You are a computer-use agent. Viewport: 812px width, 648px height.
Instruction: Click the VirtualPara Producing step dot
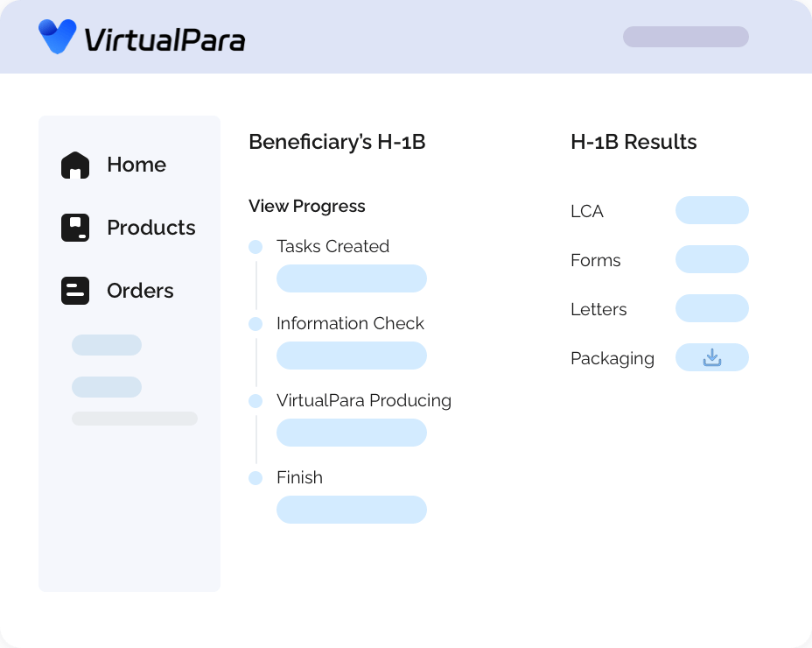coord(255,401)
